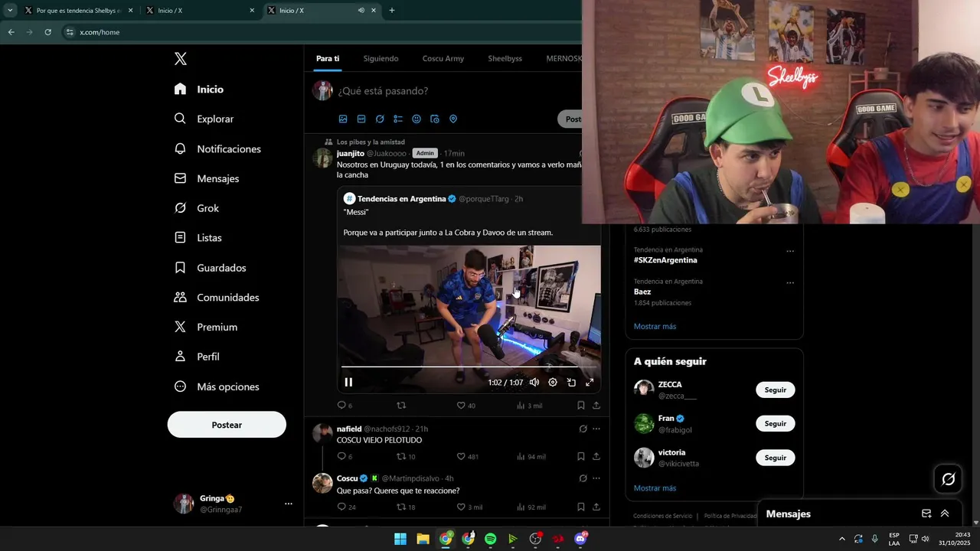Add an image to the post
Screen dimensions: 980x551
tap(343, 119)
